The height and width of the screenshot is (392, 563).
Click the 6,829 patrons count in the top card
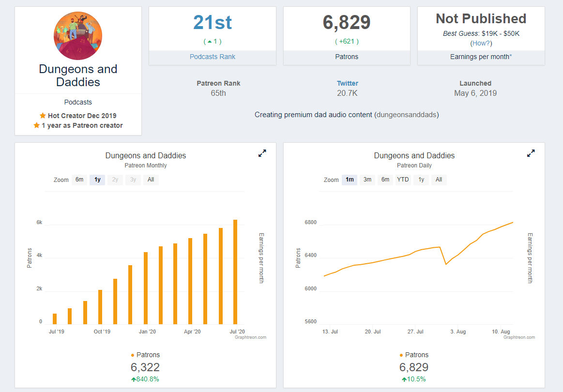347,22
